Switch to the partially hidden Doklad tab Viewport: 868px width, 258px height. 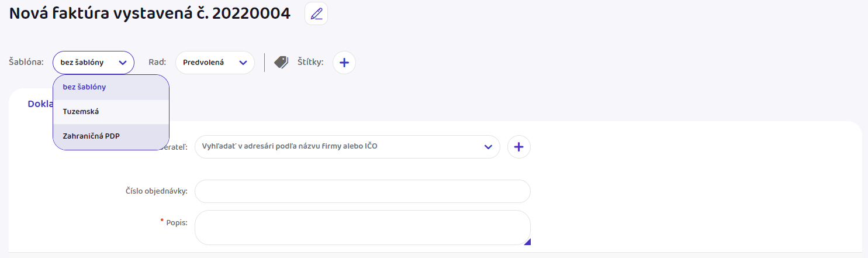click(40, 104)
